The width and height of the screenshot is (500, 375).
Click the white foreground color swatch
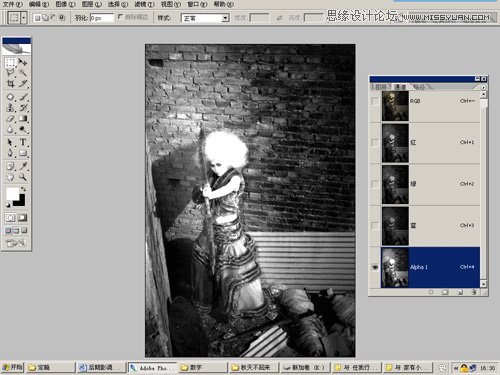[x=12, y=193]
